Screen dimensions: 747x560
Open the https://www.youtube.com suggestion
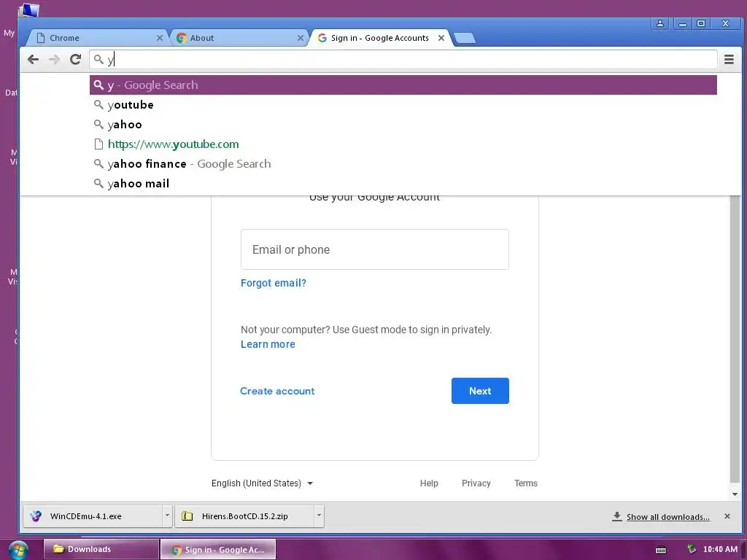pyautogui.click(x=403, y=144)
